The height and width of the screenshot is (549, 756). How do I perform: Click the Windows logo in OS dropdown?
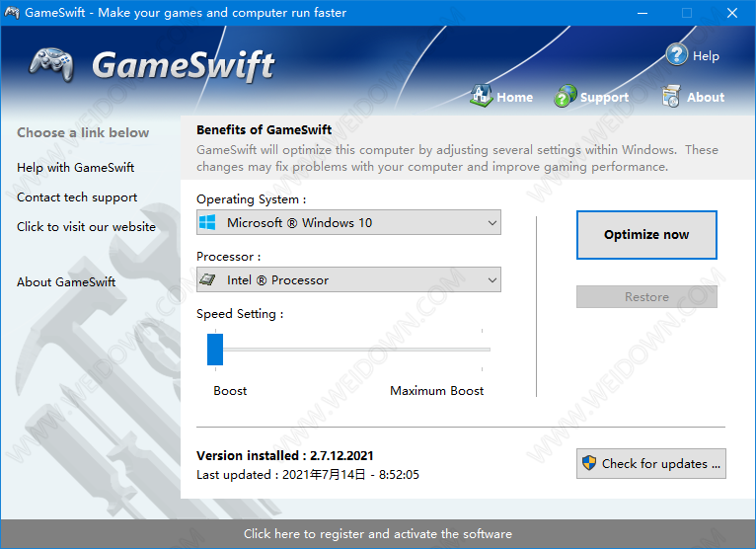(x=207, y=222)
